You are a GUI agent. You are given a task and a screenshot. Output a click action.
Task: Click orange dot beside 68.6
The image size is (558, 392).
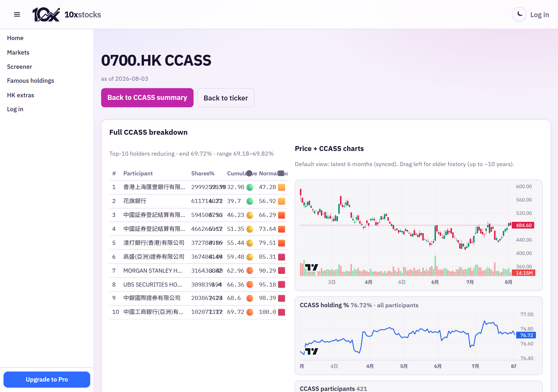(250, 298)
